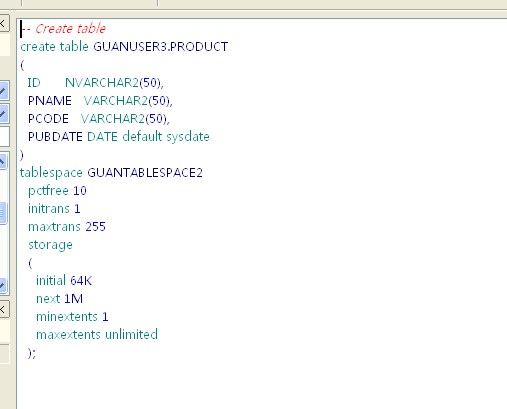Click the 'default sysdate' clause
The image size is (507, 409).
pos(166,137)
